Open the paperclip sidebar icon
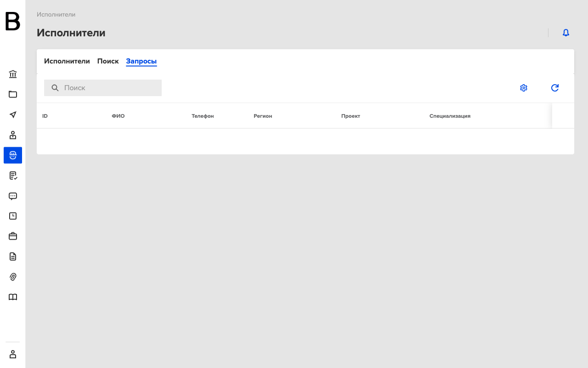This screenshot has width=588, height=368. click(x=13, y=276)
